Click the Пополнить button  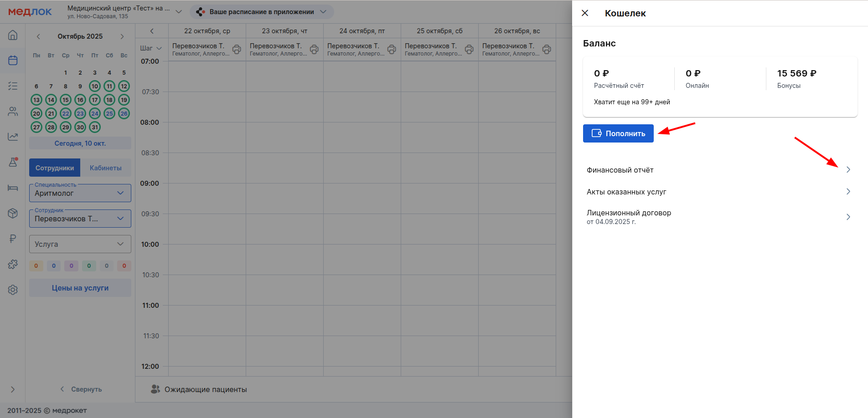click(618, 133)
